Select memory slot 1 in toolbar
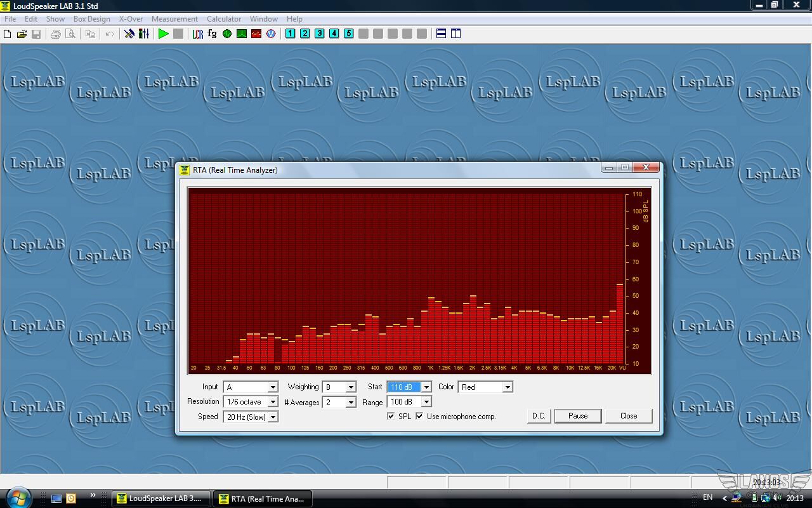Viewport: 812px width, 508px height. tap(291, 34)
